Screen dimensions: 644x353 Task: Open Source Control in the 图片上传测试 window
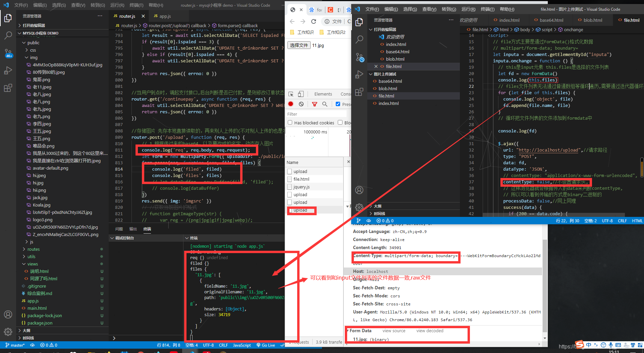click(359, 57)
